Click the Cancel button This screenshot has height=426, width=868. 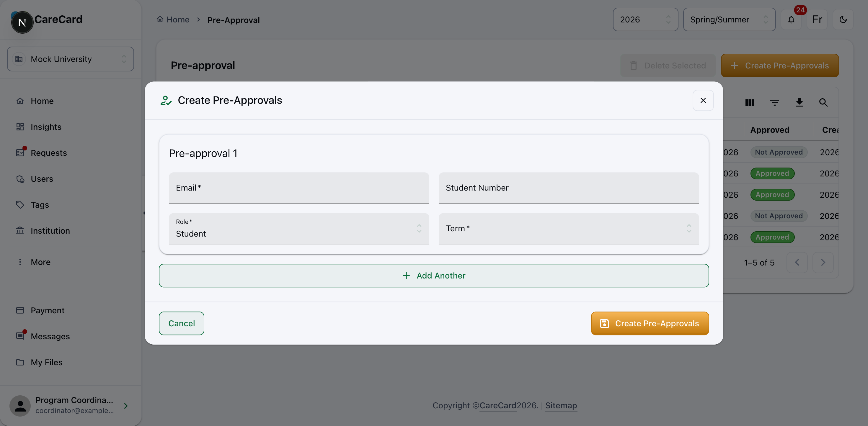coord(181,323)
